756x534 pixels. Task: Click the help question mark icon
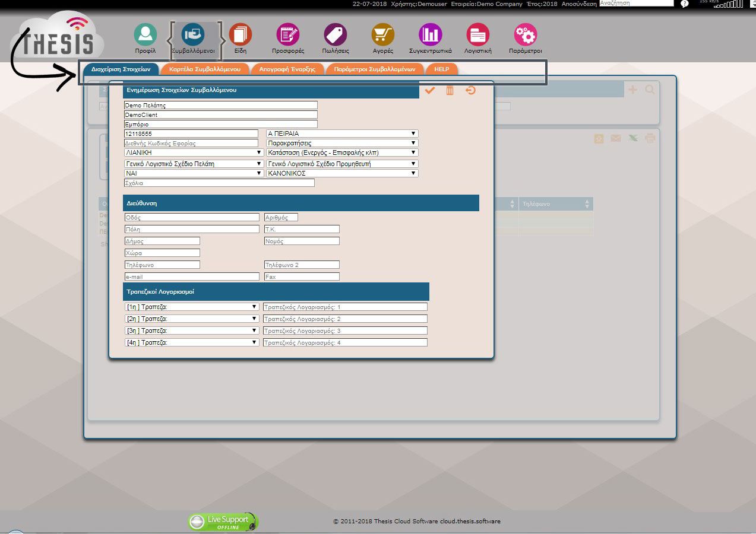[x=684, y=4]
